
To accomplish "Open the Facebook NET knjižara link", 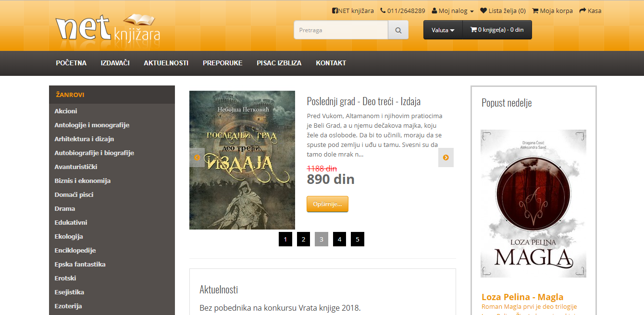I will coord(353,11).
